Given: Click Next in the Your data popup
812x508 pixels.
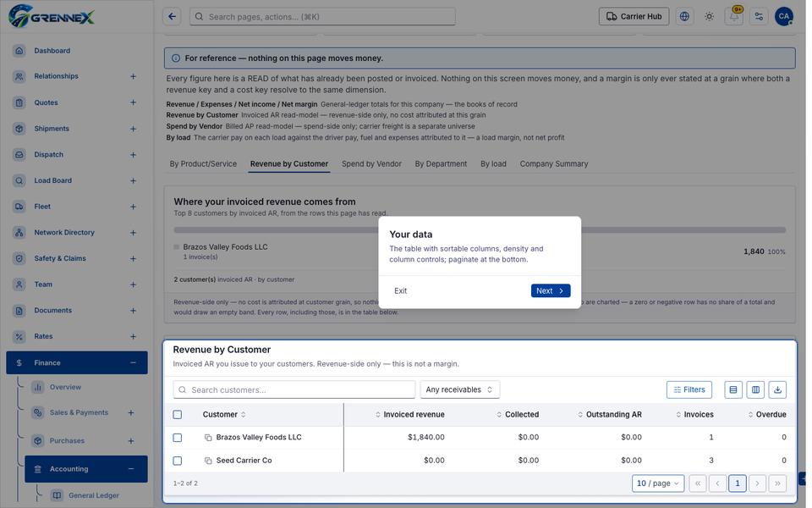Looking at the screenshot, I should [551, 290].
